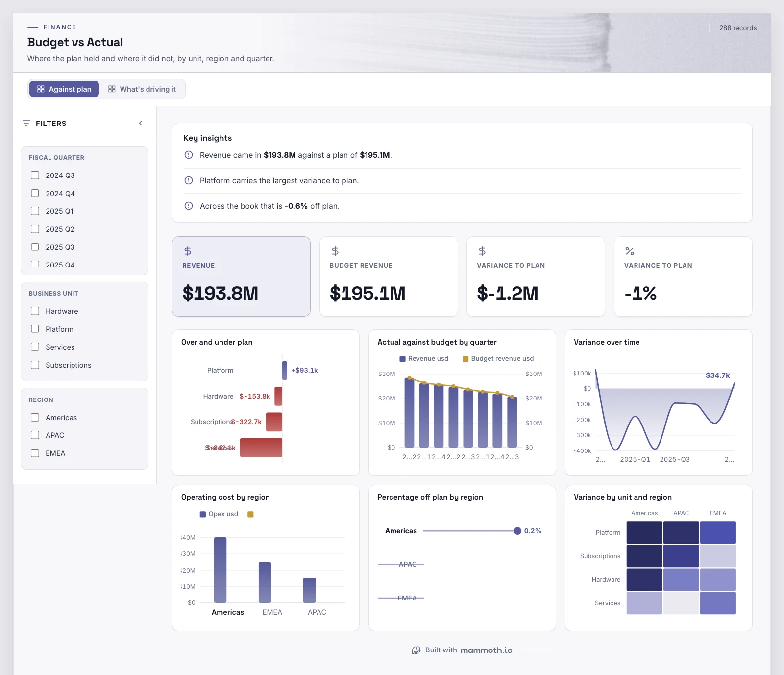
Task: Click the Services red variance bar
Action: click(x=261, y=448)
